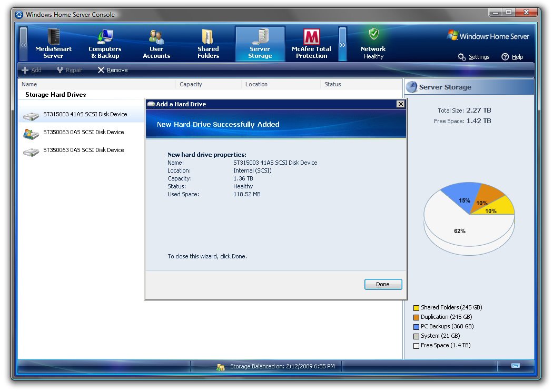553x392 pixels.
Task: Click Remove in the storage toolbar
Action: tap(112, 70)
